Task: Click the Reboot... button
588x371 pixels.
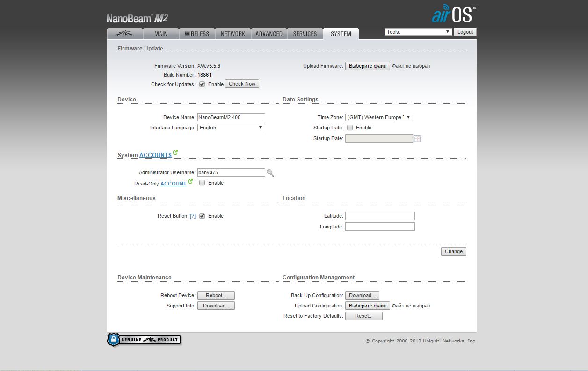Action: click(216, 295)
